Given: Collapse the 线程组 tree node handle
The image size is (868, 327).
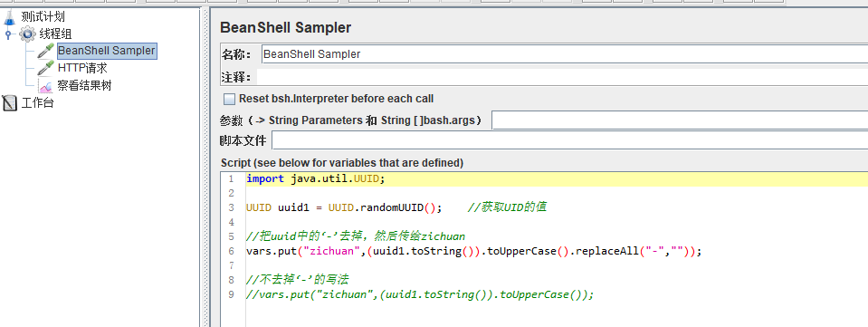Looking at the screenshot, I should (8, 34).
